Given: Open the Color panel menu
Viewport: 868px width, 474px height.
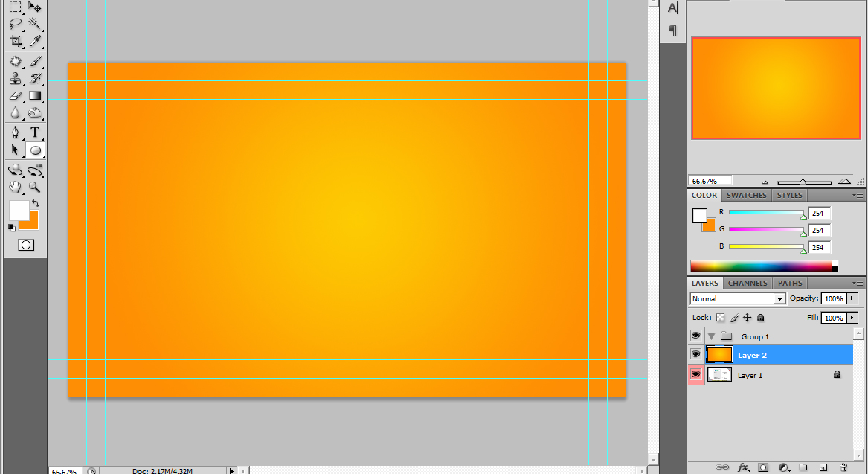Looking at the screenshot, I should 858,195.
